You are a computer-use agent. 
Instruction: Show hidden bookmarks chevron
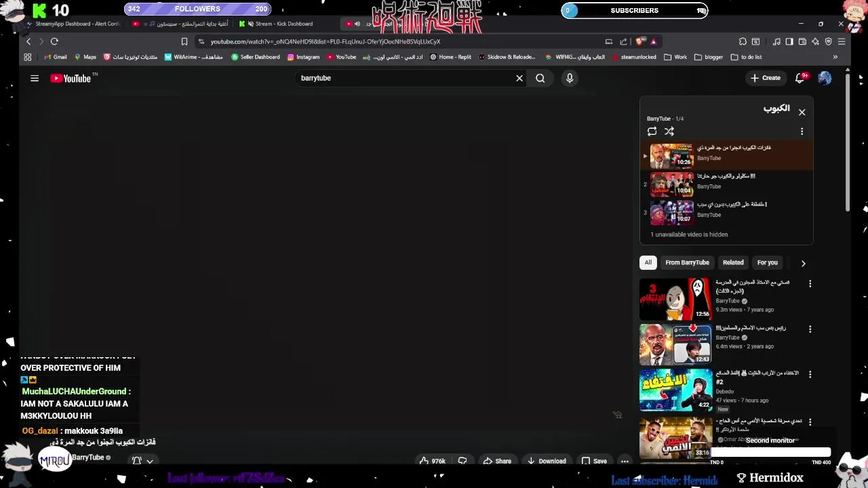[835, 57]
